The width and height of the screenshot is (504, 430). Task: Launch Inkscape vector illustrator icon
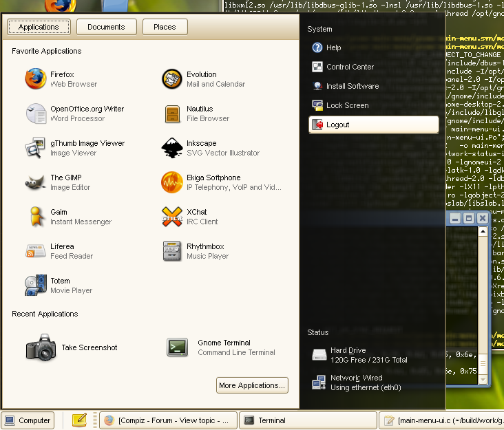pyautogui.click(x=172, y=148)
